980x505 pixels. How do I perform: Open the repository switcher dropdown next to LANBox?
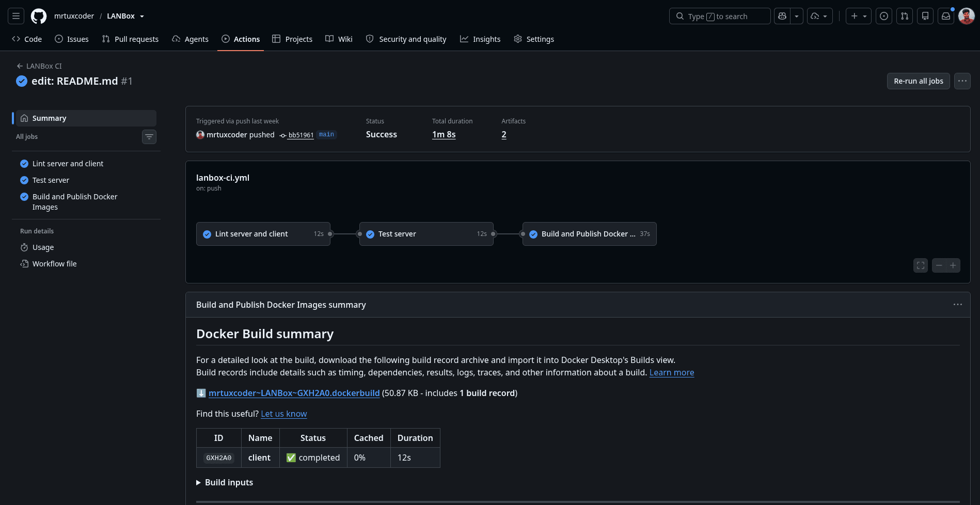[142, 16]
